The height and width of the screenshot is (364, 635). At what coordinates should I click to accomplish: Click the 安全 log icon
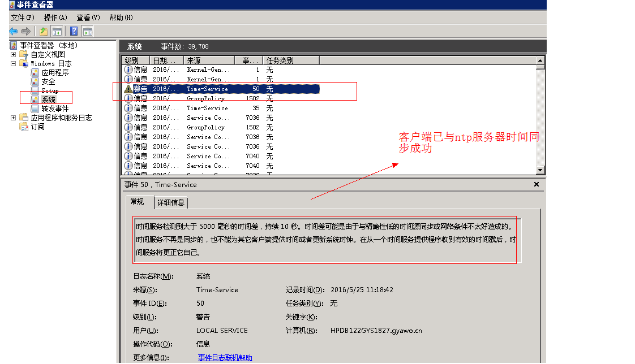coord(35,81)
